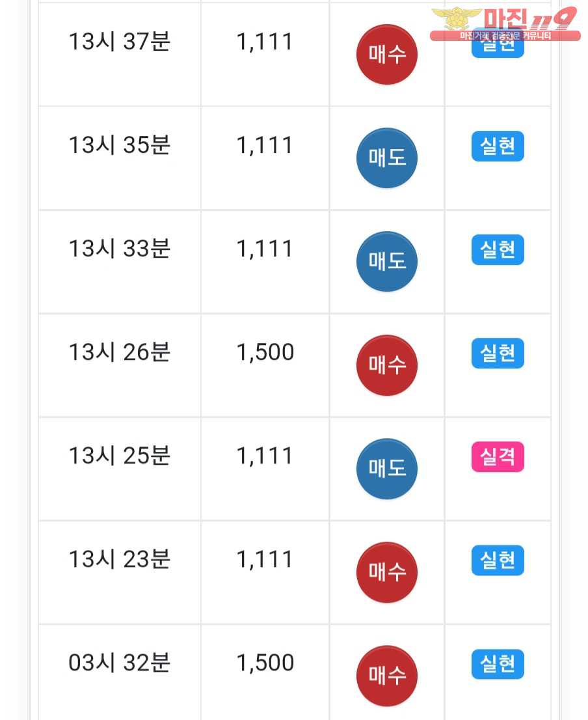Image resolution: width=588 pixels, height=720 pixels.
Task: Click the 실현 badge in the 13시 35분 row
Action: click(498, 146)
